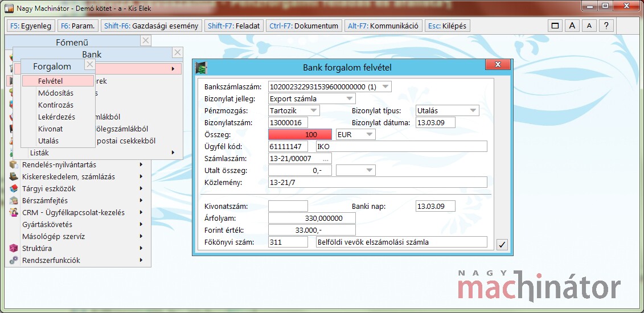Click the small A font size button
Image resolution: width=644 pixels, height=313 pixels.
point(589,26)
